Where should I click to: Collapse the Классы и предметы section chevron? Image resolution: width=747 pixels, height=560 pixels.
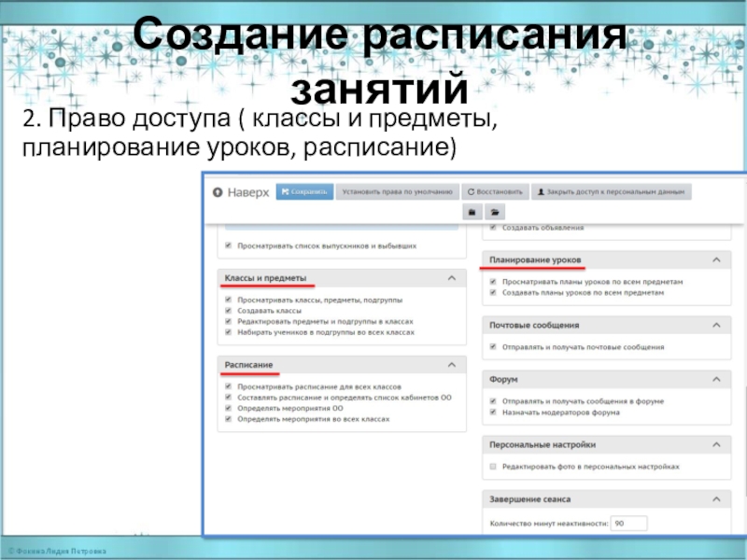[x=452, y=277]
